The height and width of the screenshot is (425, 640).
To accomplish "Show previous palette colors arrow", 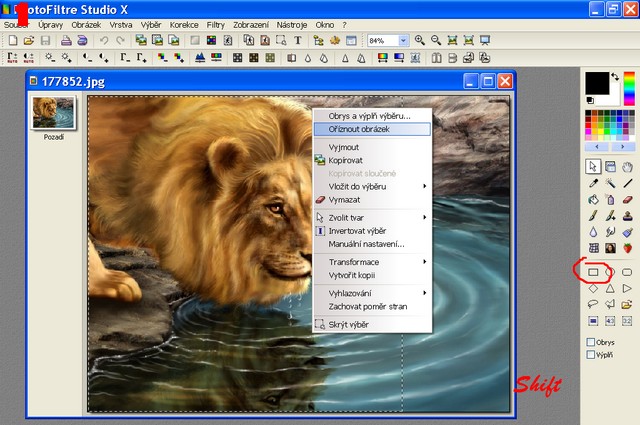I will click(597, 147).
